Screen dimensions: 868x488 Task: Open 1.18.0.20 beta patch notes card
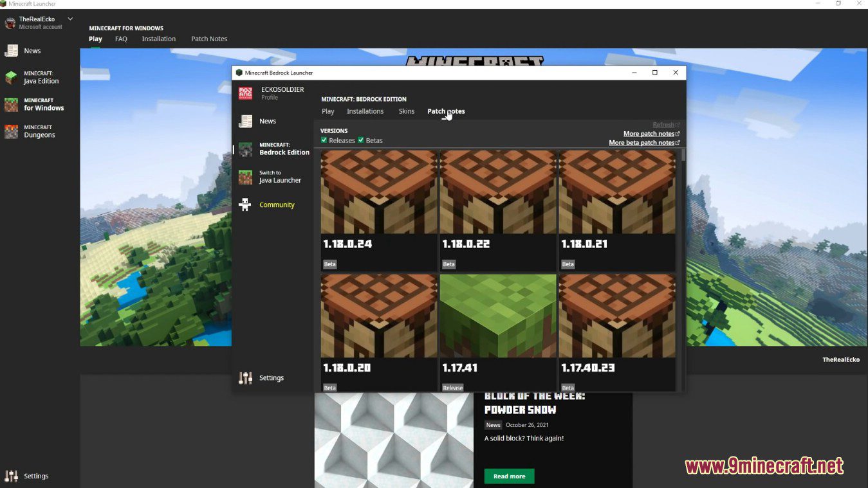tap(379, 332)
